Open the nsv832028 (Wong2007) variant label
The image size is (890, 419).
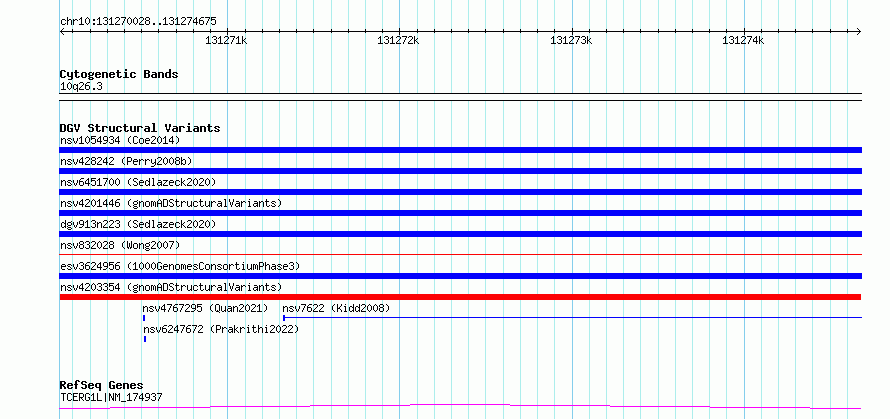120,245
